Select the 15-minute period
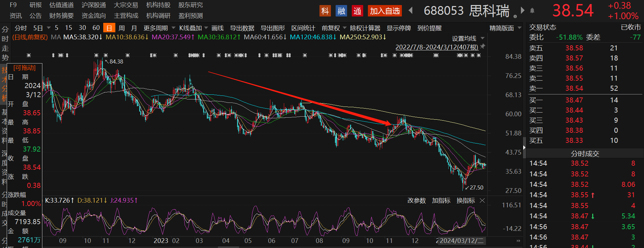644x248 pixels. (69, 28)
